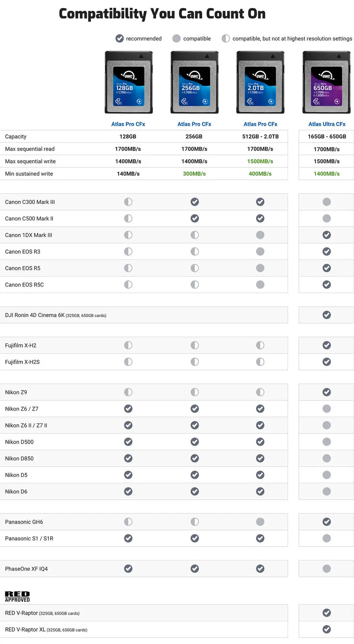This screenshot has width=354, height=644.
Task: Click the 'Nikon Z6 II / Z7 II' row label
Action: click(x=26, y=425)
